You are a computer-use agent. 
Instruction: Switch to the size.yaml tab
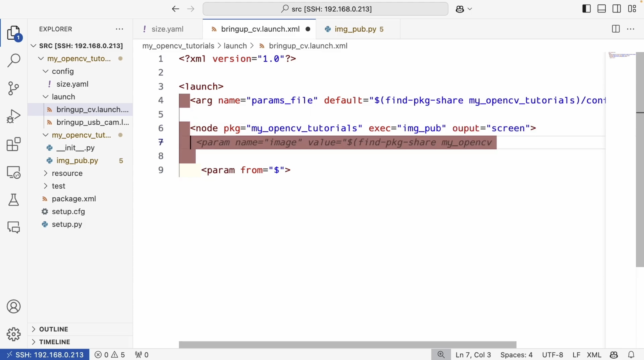[167, 29]
